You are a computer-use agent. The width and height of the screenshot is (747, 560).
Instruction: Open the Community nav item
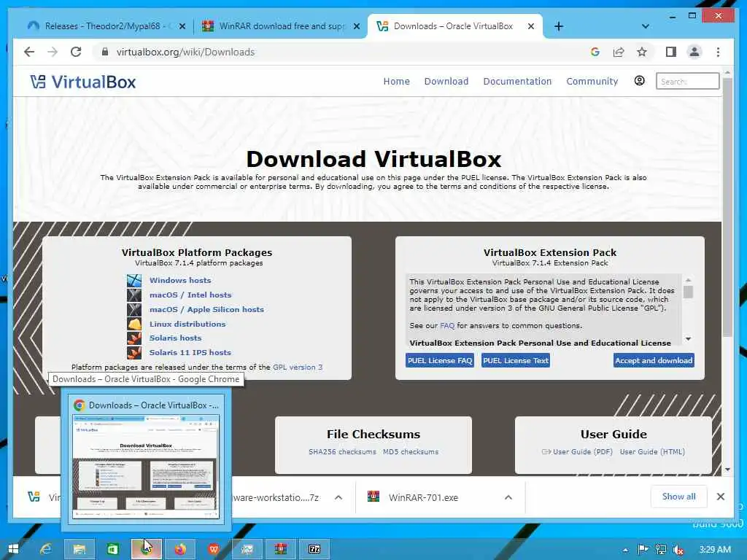(592, 81)
